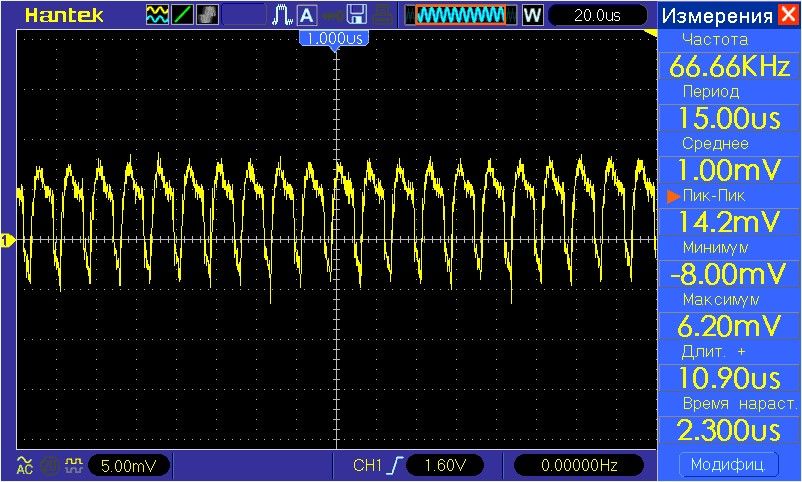
Task: Click the 6.20mV maximum value
Action: click(729, 326)
